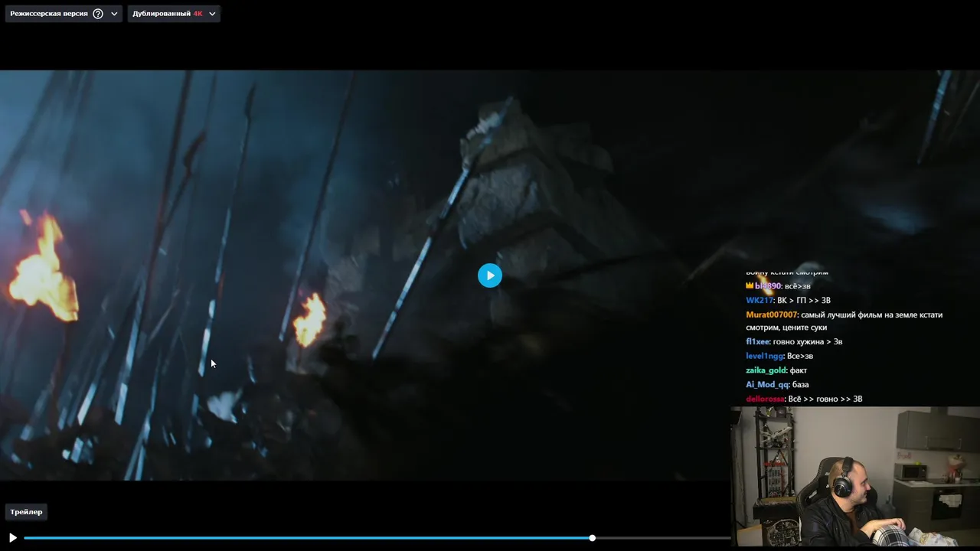This screenshot has height=551, width=980.
Task: Click the chat message 'факт'
Action: tap(799, 370)
